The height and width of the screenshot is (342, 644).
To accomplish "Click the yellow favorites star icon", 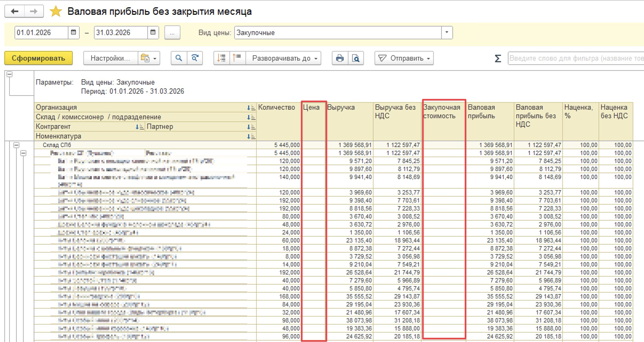I will (x=56, y=12).
